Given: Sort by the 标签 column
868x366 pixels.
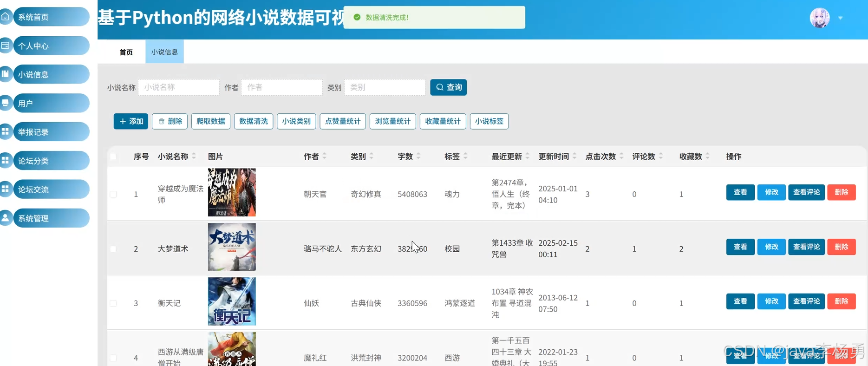Looking at the screenshot, I should coord(465,157).
